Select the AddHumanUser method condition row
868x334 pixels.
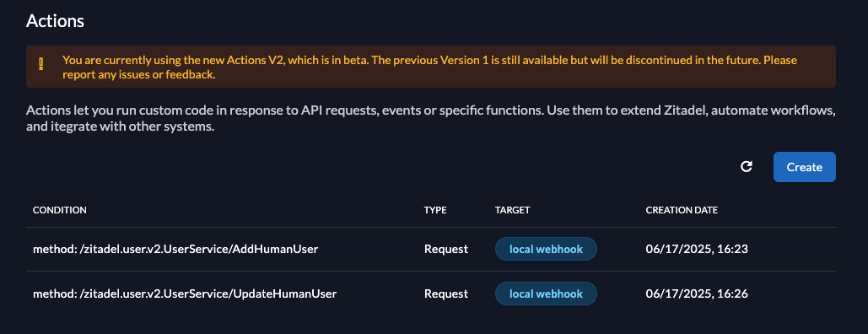tap(431, 250)
